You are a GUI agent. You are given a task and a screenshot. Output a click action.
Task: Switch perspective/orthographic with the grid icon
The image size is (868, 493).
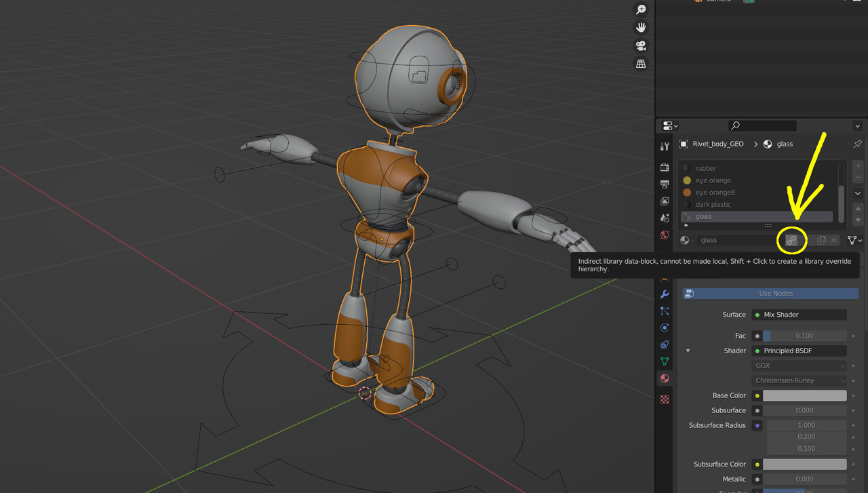[640, 64]
